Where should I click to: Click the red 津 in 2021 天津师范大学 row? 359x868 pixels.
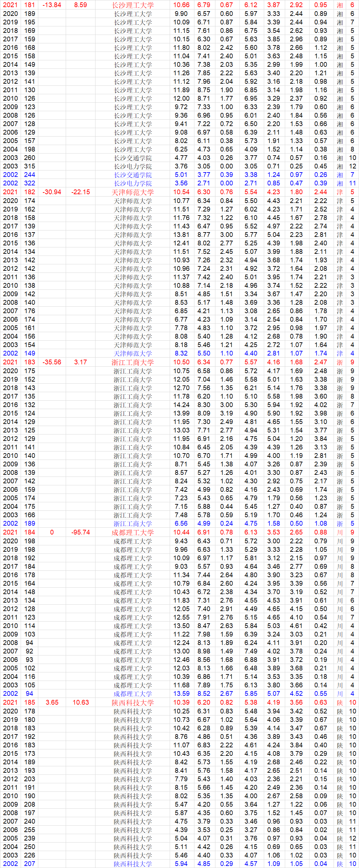click(340, 192)
